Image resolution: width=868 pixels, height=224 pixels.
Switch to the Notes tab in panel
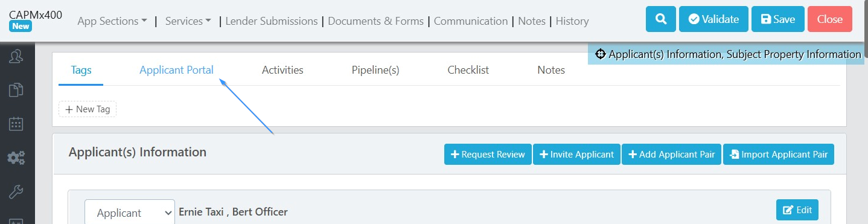pyautogui.click(x=551, y=70)
